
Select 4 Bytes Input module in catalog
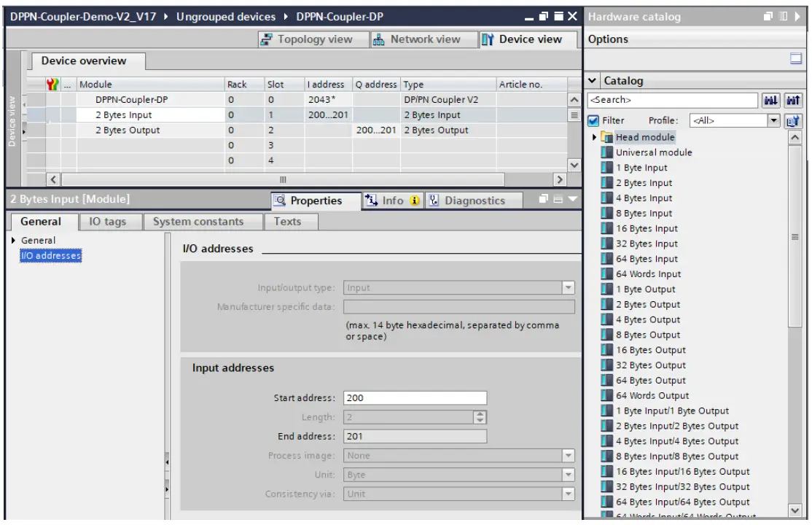point(644,198)
